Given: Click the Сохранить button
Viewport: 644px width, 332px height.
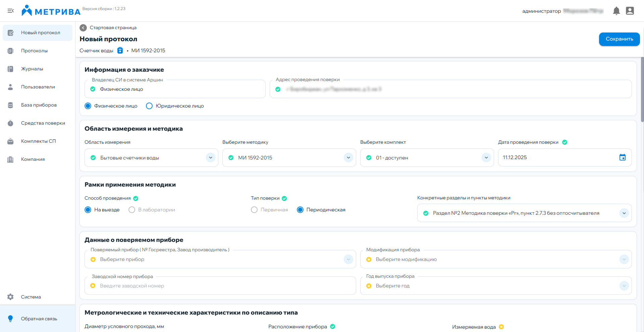Looking at the screenshot, I should [x=619, y=39].
